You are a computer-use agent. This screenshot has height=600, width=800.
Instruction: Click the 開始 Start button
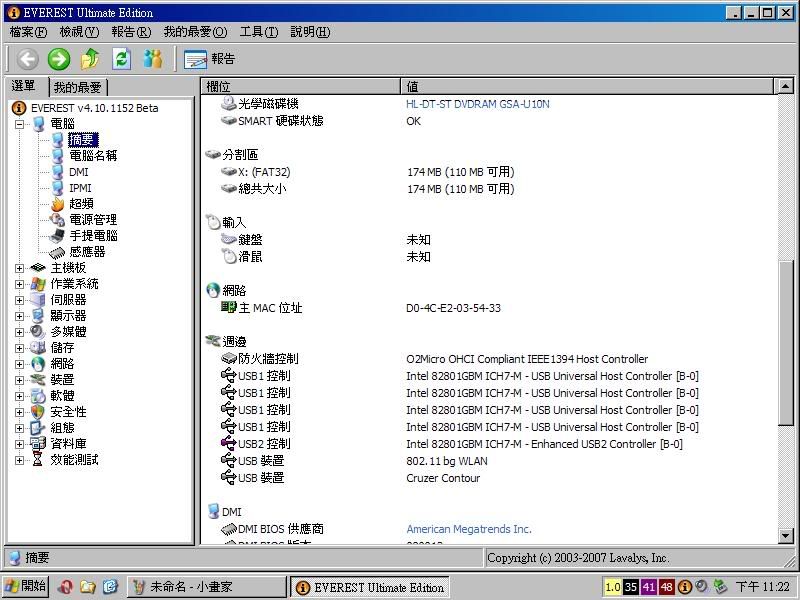point(26,586)
